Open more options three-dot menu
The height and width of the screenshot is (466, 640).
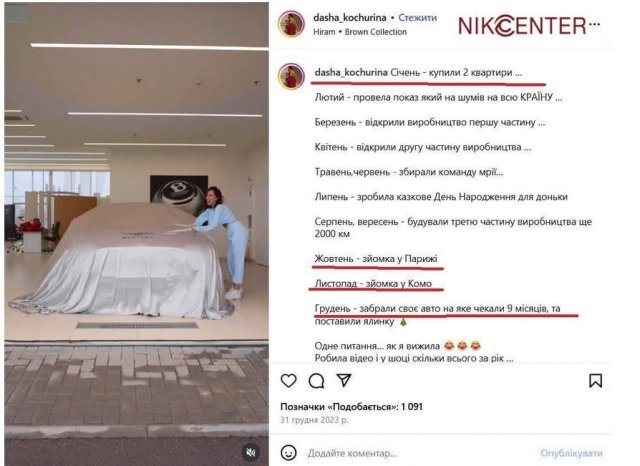595,24
